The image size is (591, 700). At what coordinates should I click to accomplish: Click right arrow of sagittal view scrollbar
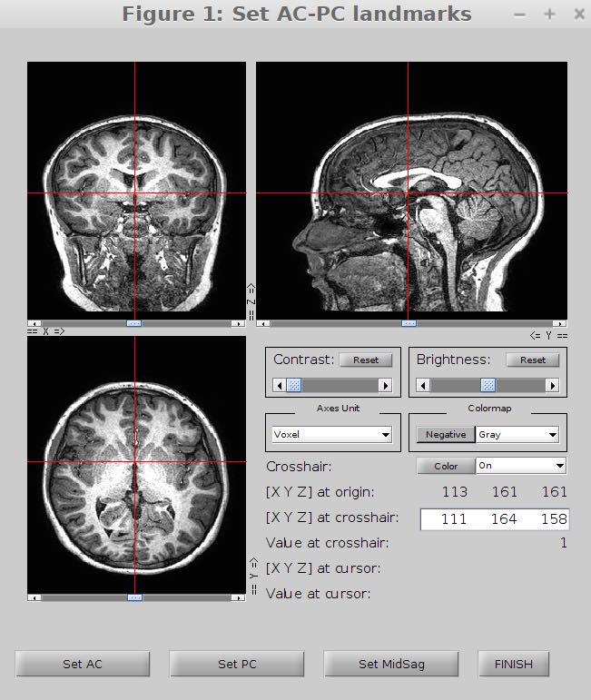[x=561, y=323]
